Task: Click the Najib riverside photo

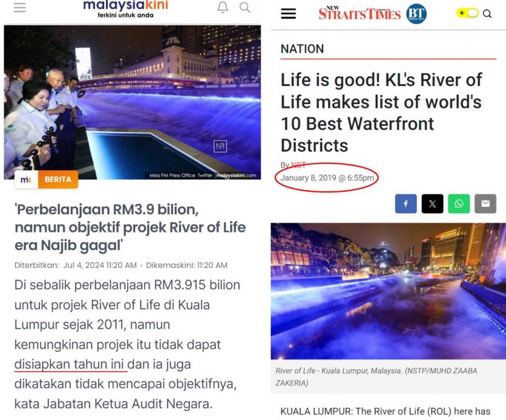Action: click(x=132, y=102)
